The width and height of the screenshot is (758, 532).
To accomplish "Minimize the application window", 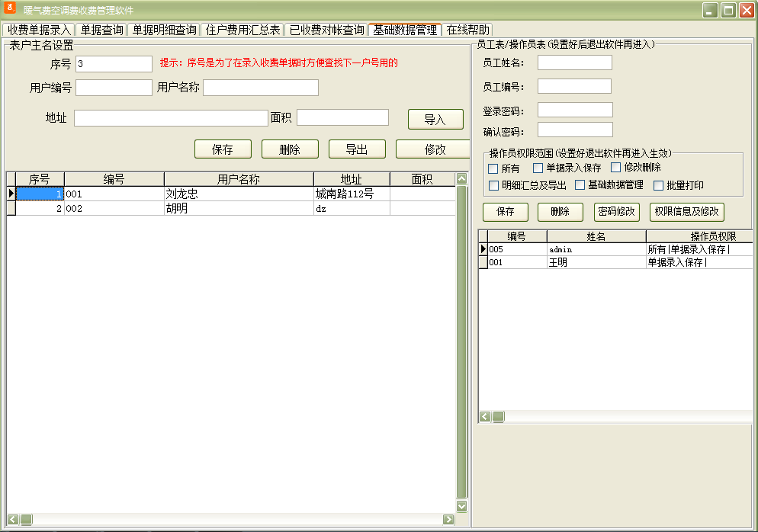I will coord(710,10).
